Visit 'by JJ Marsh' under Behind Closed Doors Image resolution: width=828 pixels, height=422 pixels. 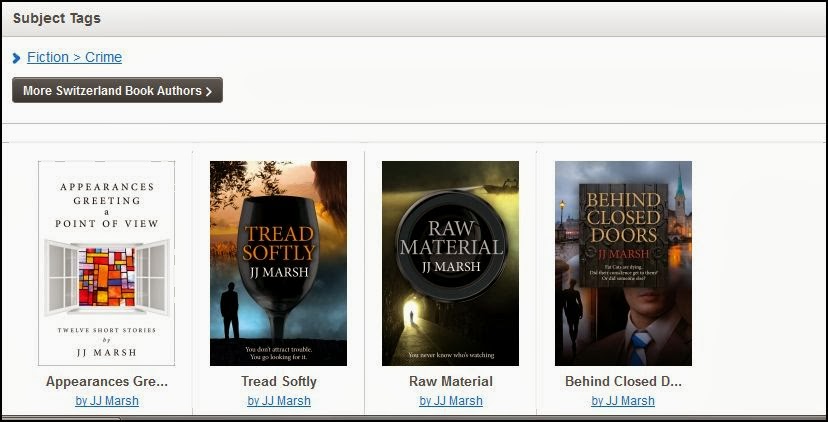(x=623, y=401)
